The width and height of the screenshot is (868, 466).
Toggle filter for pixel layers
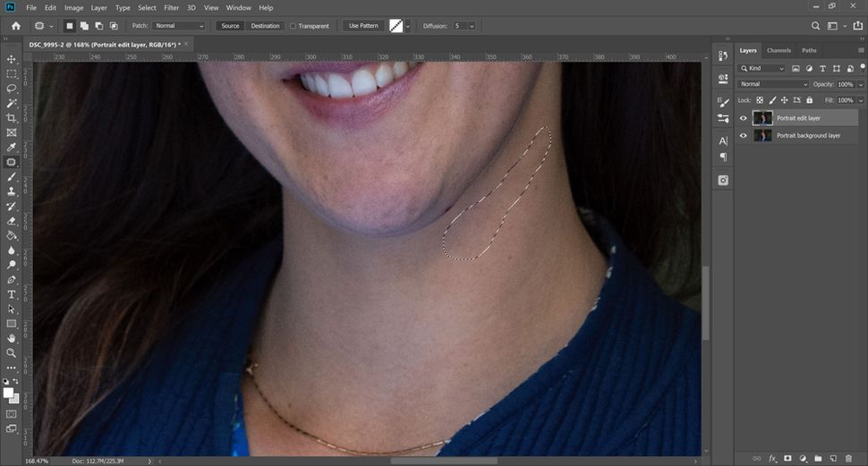point(796,69)
